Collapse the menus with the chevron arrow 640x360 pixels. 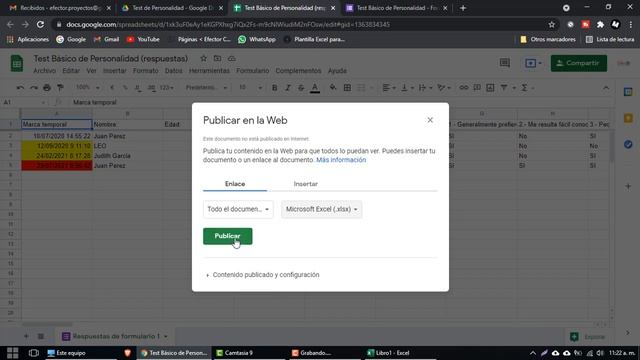click(606, 88)
